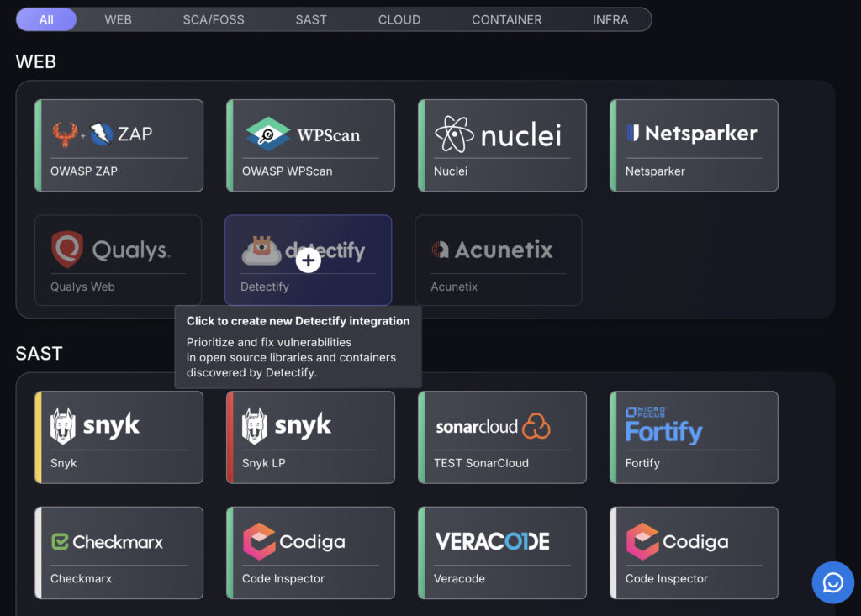Click the Codiga logo on green-striped card
Image resolution: width=861 pixels, height=616 pixels.
click(x=293, y=541)
